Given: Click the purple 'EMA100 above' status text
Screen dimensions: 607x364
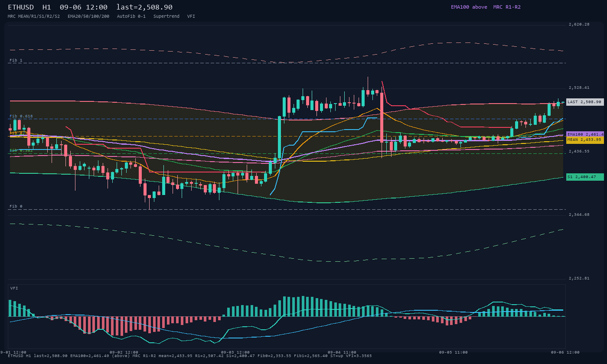Looking at the screenshot, I should 469,7.
